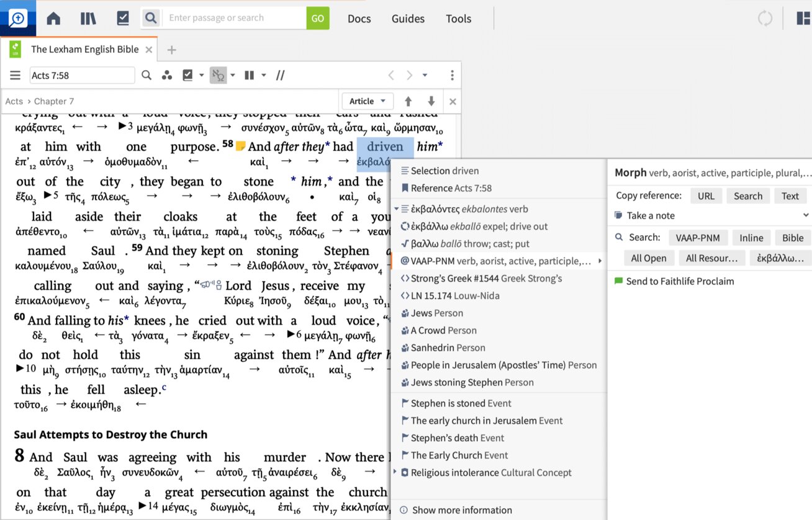Close The Lexham English Bible tab
This screenshot has height=520, width=812.
[x=149, y=50]
